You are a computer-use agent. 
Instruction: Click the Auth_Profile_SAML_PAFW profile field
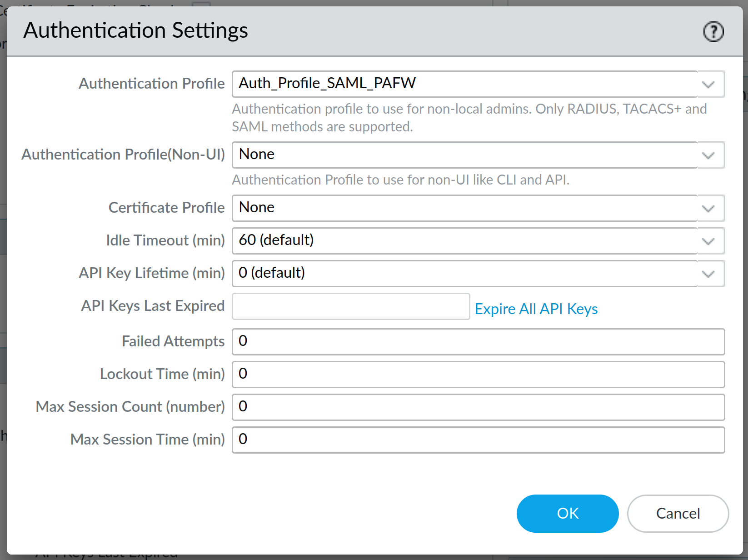409,84
